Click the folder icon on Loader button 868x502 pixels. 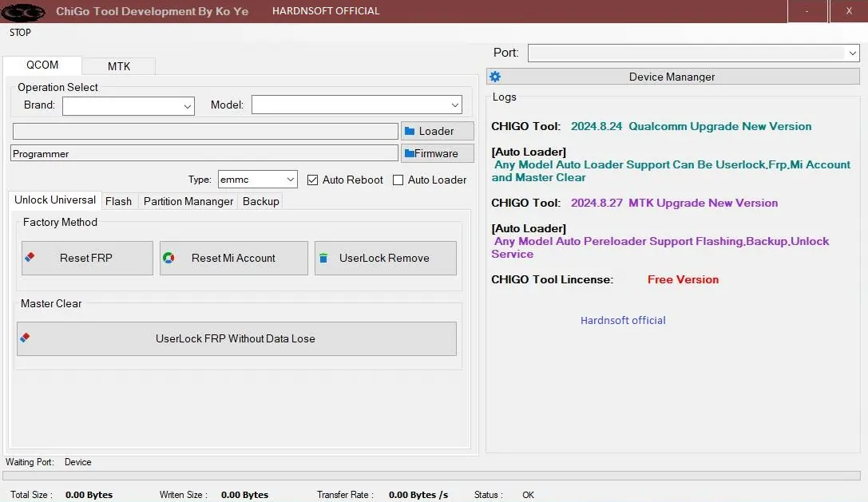pyautogui.click(x=410, y=131)
